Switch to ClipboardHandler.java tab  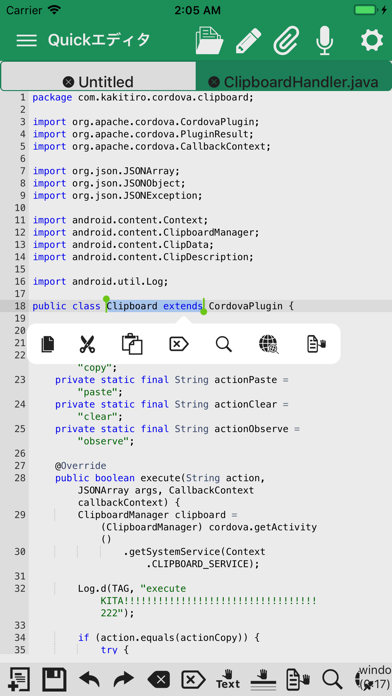294,77
